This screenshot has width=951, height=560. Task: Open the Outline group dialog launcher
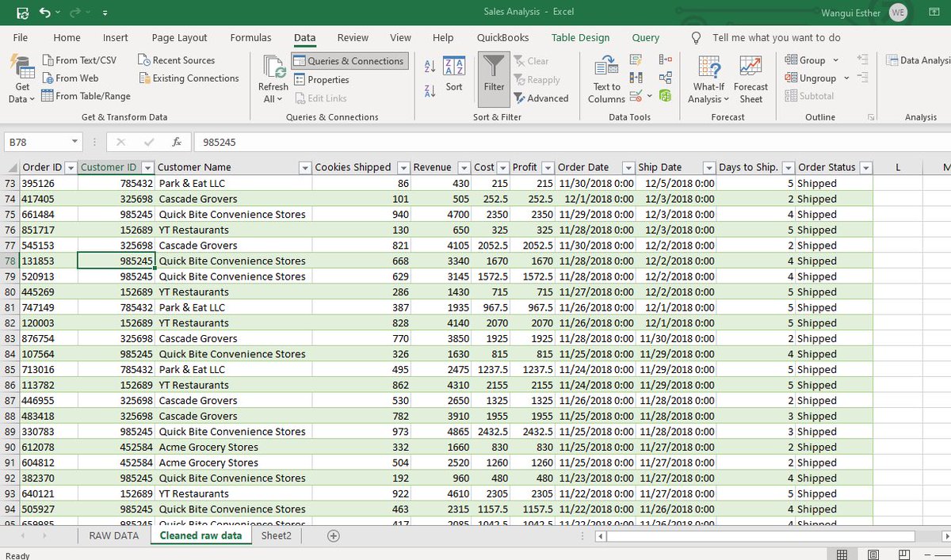[871, 117]
